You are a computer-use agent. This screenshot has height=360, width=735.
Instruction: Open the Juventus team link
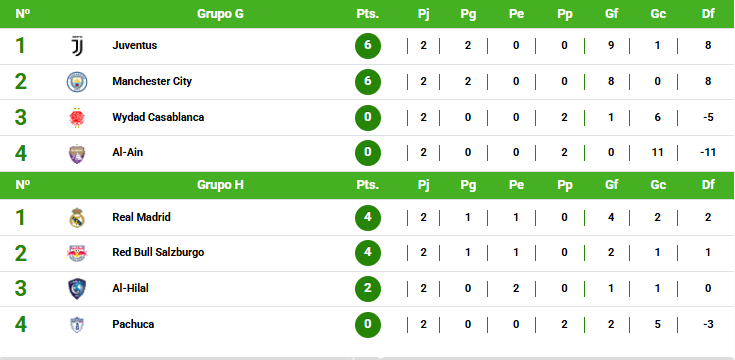pyautogui.click(x=135, y=45)
